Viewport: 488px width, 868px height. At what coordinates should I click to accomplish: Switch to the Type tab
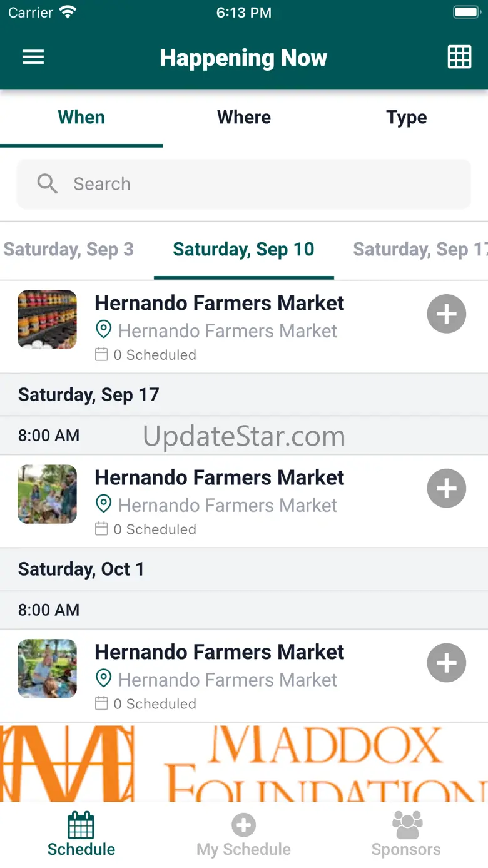pos(407,118)
